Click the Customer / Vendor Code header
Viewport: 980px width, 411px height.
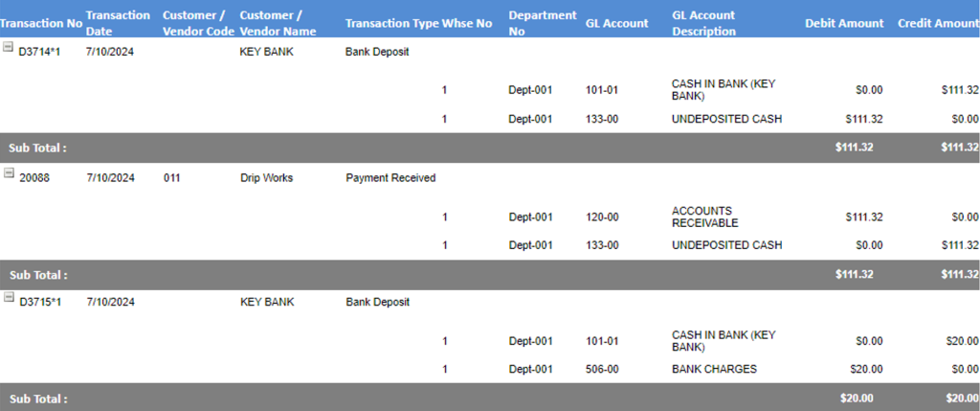198,23
